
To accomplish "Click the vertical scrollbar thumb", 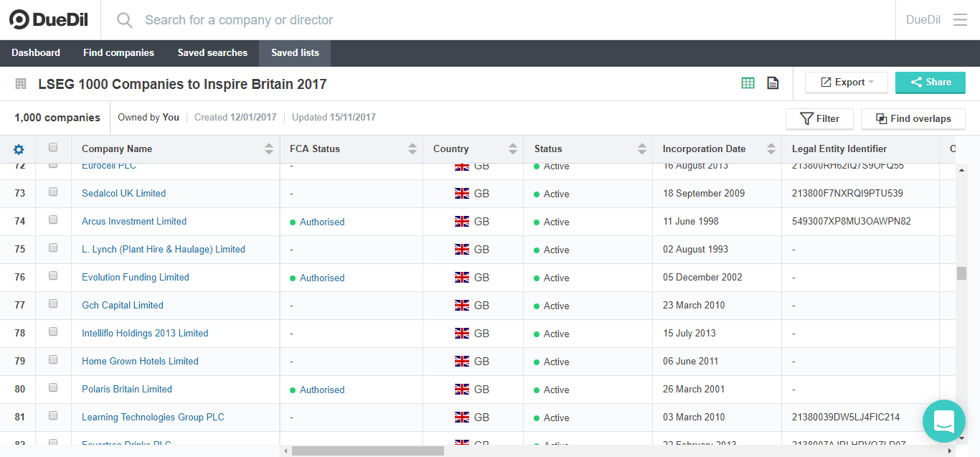I will [x=961, y=273].
